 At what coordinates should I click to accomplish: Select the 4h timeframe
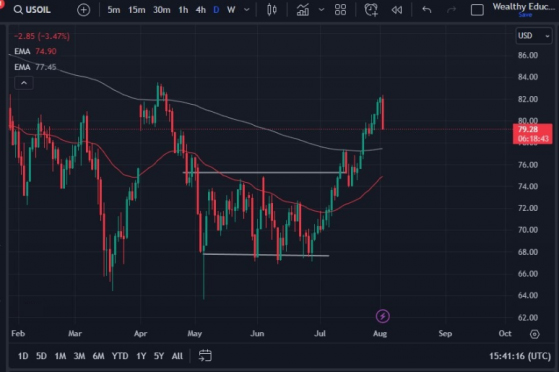pos(201,10)
